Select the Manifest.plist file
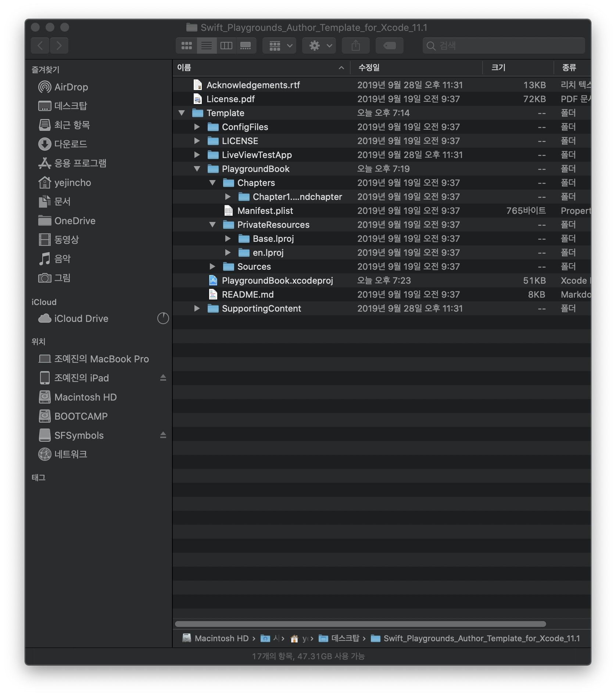The height and width of the screenshot is (696, 616). (x=382, y=211)
